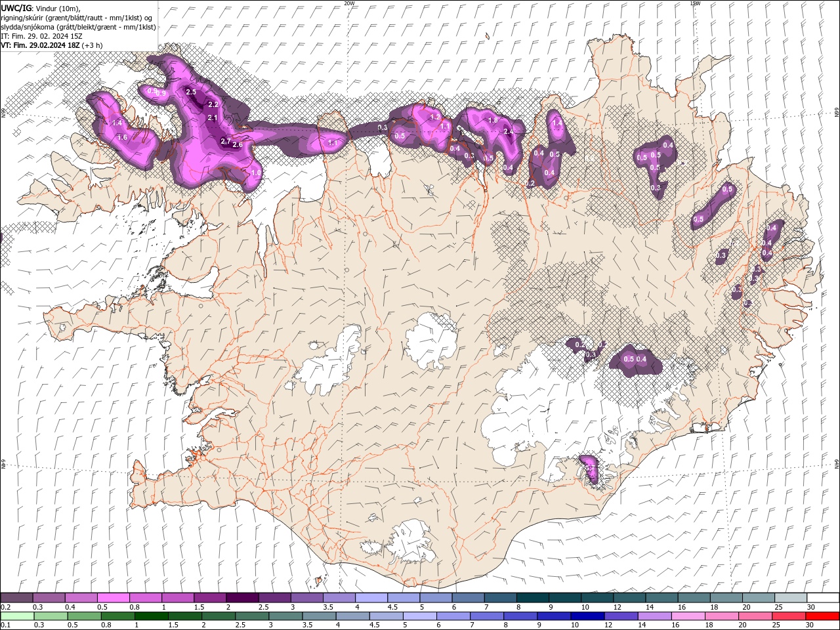Click the 1.0 snowfall value on the map
The height and width of the screenshot is (630, 840).
click(x=256, y=173)
